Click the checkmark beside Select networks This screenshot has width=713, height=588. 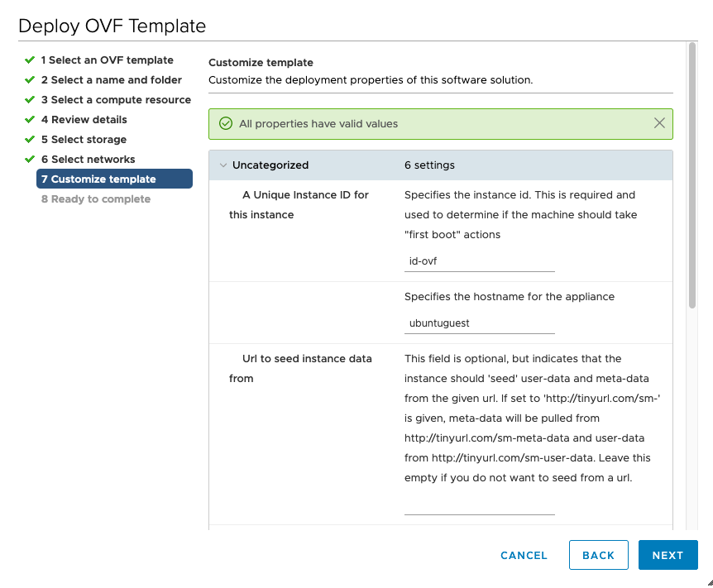tap(30, 159)
